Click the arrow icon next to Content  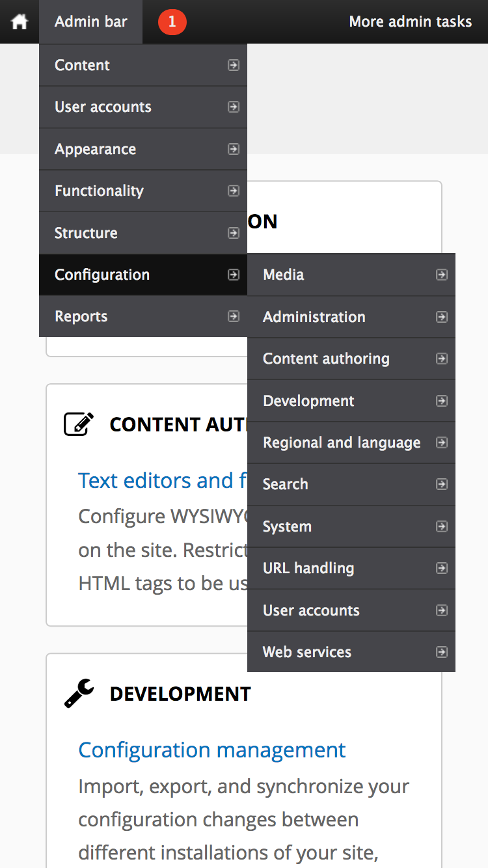[x=233, y=65]
